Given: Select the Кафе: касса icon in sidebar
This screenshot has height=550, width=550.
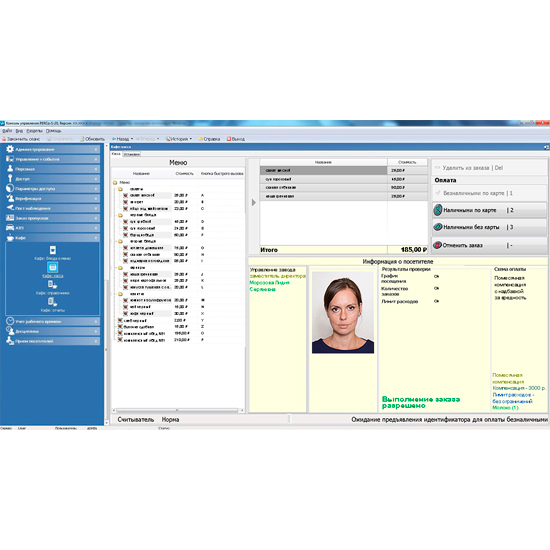Looking at the screenshot, I should click(x=53, y=267).
